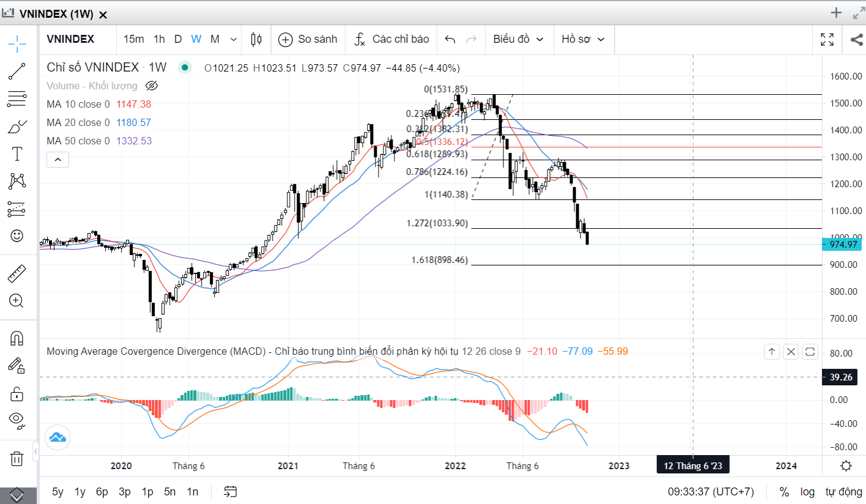866x504 pixels.
Task: Select the text annotation tool
Action: click(x=17, y=154)
